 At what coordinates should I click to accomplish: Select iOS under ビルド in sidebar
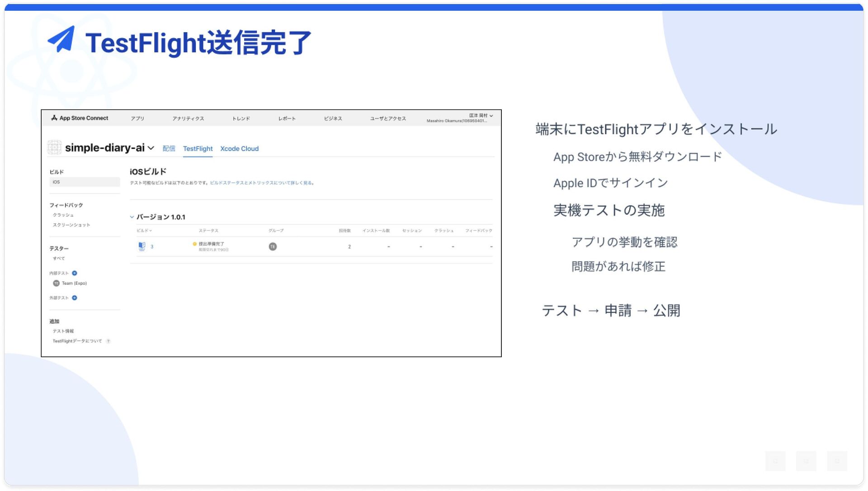coord(85,182)
